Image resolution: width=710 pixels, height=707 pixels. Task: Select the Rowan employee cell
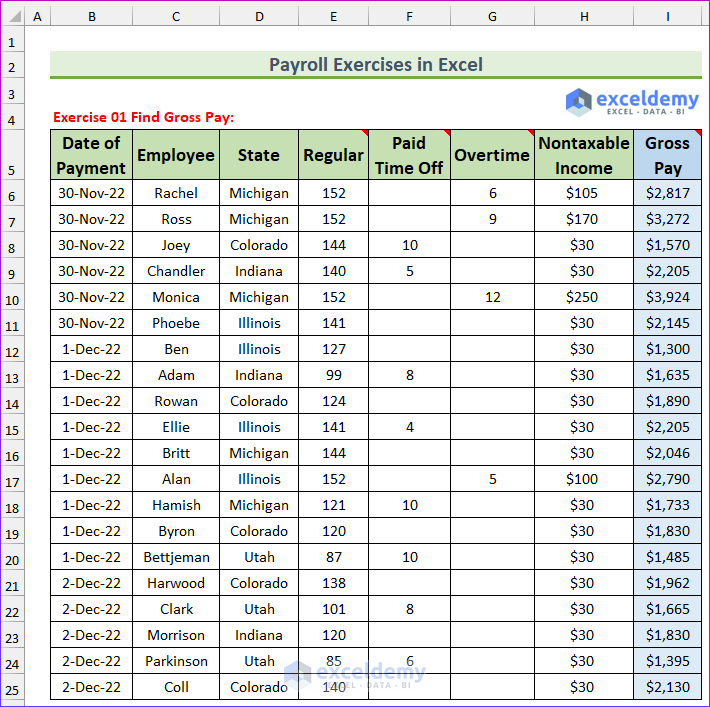click(176, 401)
